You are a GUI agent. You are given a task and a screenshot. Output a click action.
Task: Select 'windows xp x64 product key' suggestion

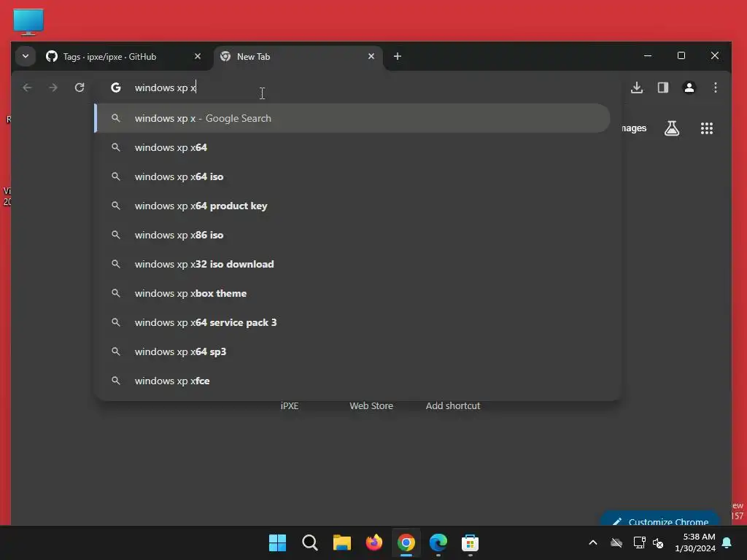(x=352, y=206)
